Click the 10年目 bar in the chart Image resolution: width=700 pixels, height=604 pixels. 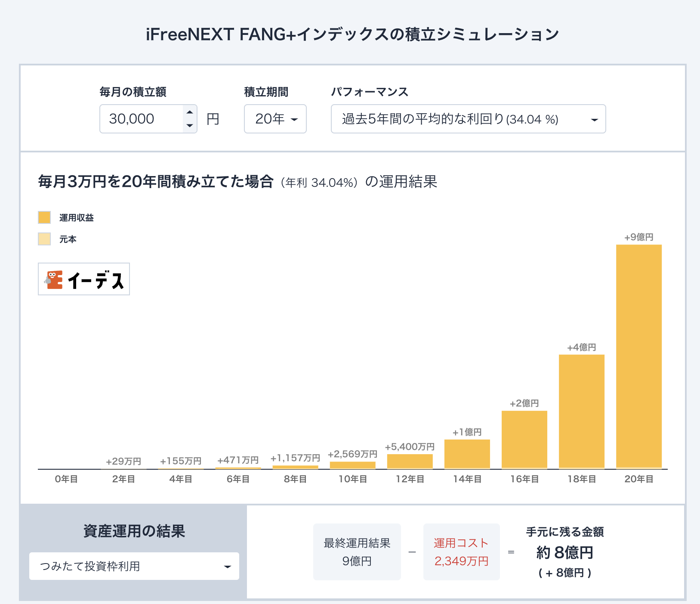[x=353, y=465]
